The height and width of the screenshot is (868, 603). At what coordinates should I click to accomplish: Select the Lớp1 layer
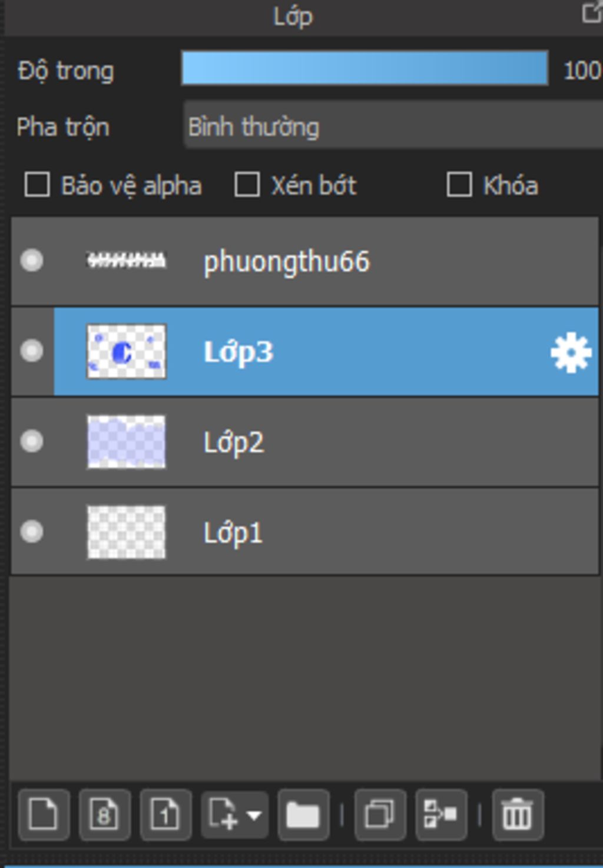click(x=305, y=532)
